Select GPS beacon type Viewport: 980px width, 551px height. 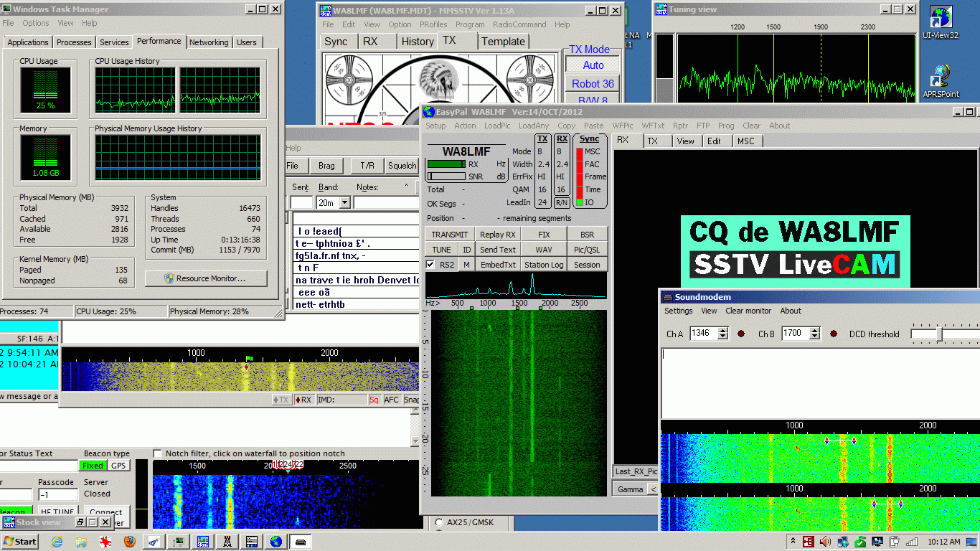pyautogui.click(x=118, y=466)
